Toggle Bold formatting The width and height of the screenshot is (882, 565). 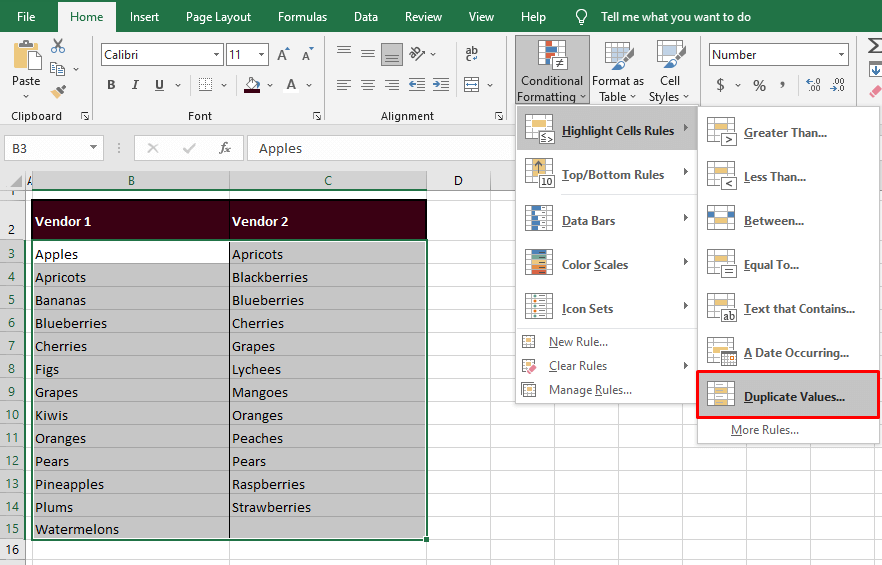(x=111, y=85)
